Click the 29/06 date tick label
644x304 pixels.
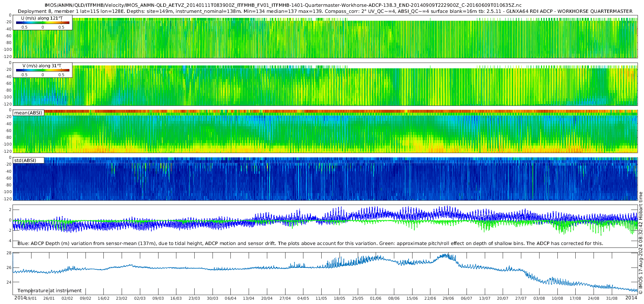click(x=448, y=299)
